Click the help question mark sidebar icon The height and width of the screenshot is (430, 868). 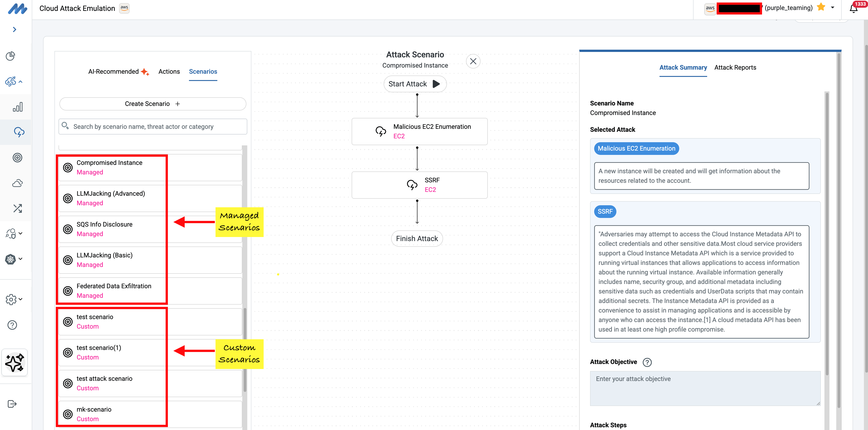click(x=12, y=325)
